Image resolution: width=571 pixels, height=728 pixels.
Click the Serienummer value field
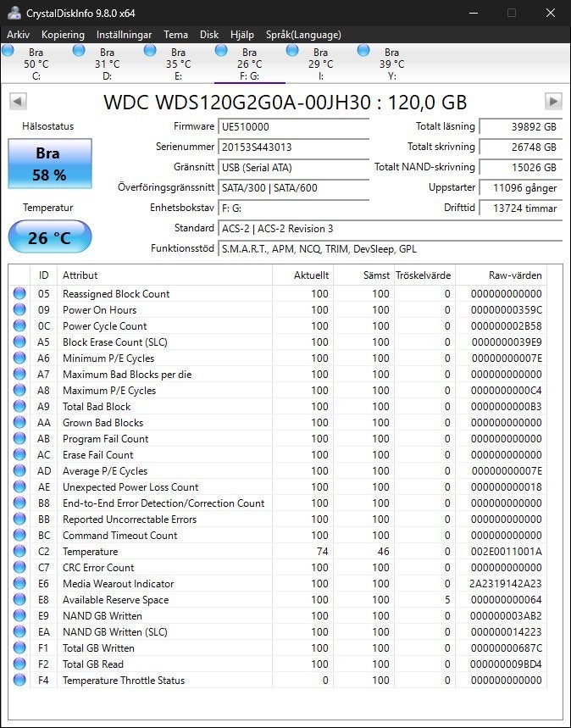[293, 147]
